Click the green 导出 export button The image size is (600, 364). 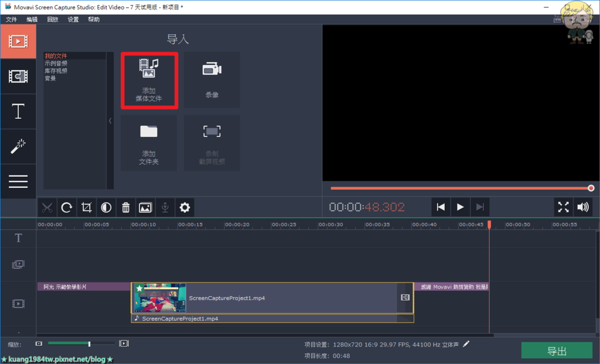[x=557, y=351]
